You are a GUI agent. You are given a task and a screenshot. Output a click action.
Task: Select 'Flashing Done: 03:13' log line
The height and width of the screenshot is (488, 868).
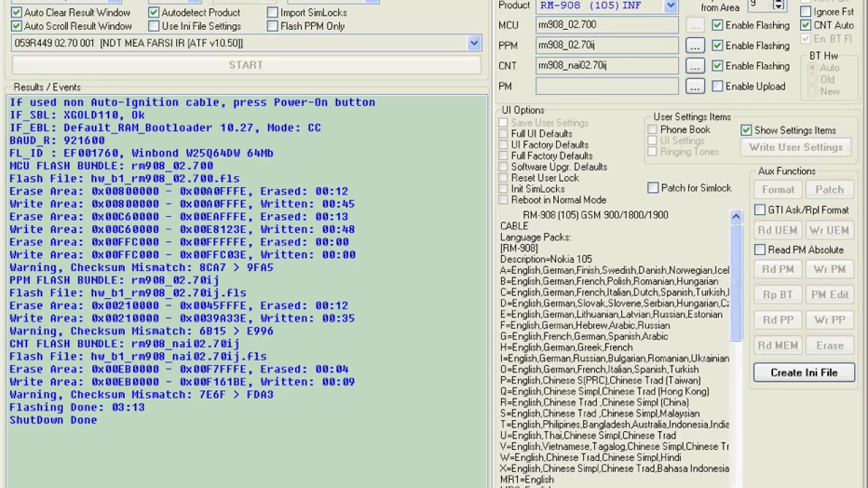(77, 407)
